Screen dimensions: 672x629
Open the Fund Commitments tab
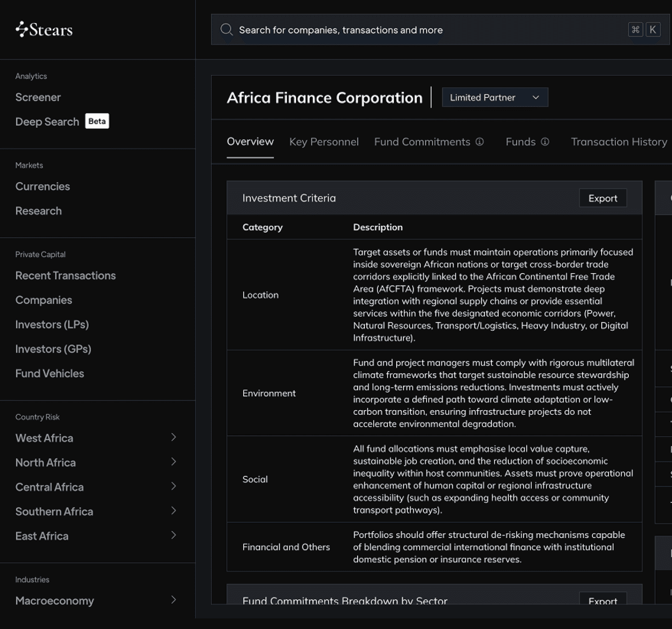pyautogui.click(x=422, y=142)
